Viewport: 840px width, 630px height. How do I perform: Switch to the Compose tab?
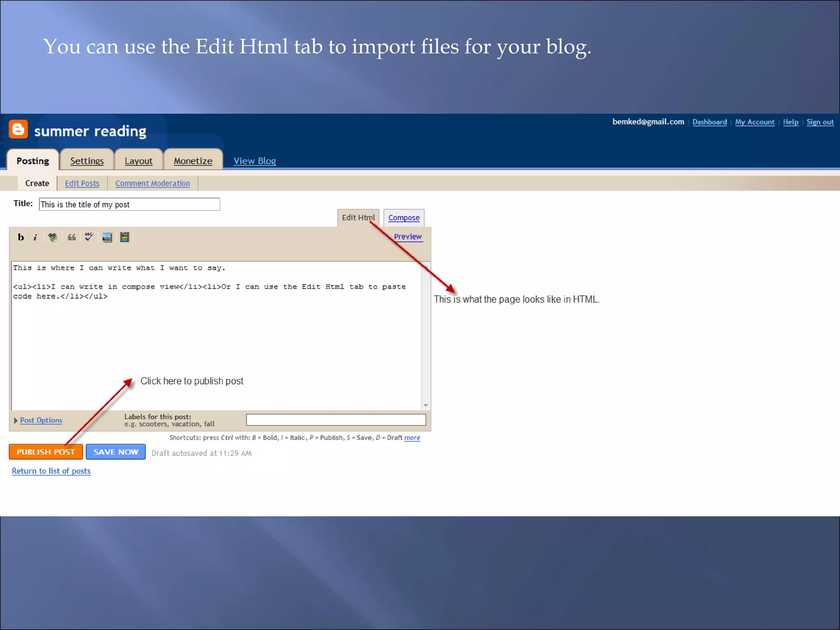point(404,218)
